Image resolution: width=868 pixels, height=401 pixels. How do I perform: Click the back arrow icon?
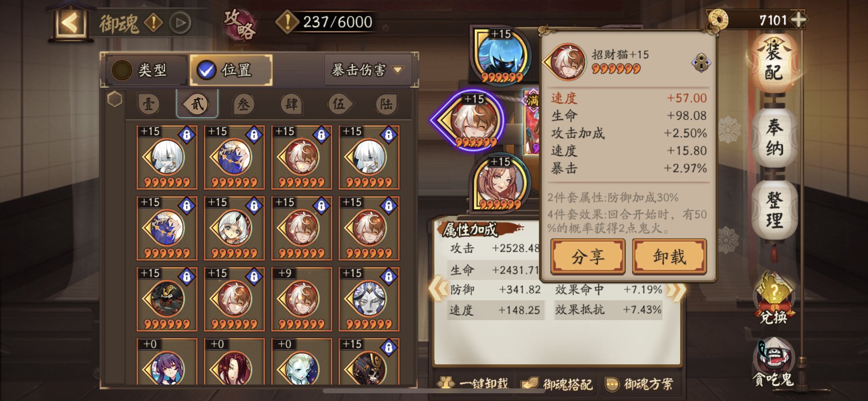pyautogui.click(x=70, y=23)
